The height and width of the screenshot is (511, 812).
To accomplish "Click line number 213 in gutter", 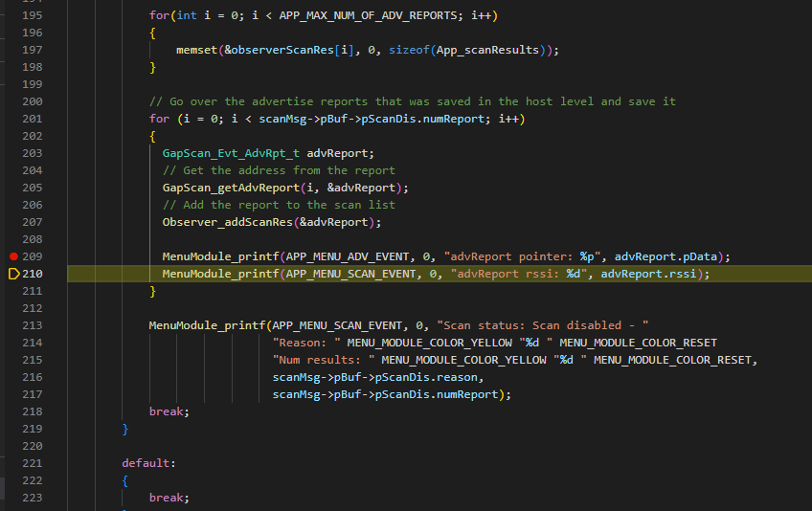I will [33, 325].
